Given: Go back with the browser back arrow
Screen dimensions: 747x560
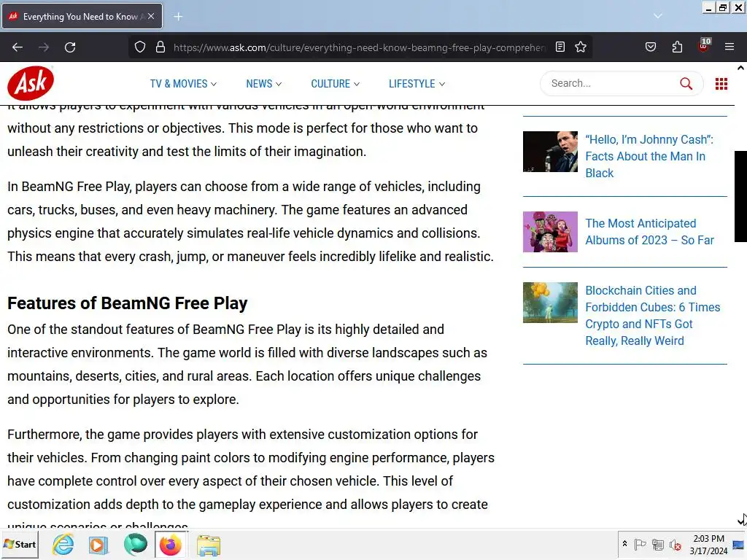Looking at the screenshot, I should click(x=18, y=47).
